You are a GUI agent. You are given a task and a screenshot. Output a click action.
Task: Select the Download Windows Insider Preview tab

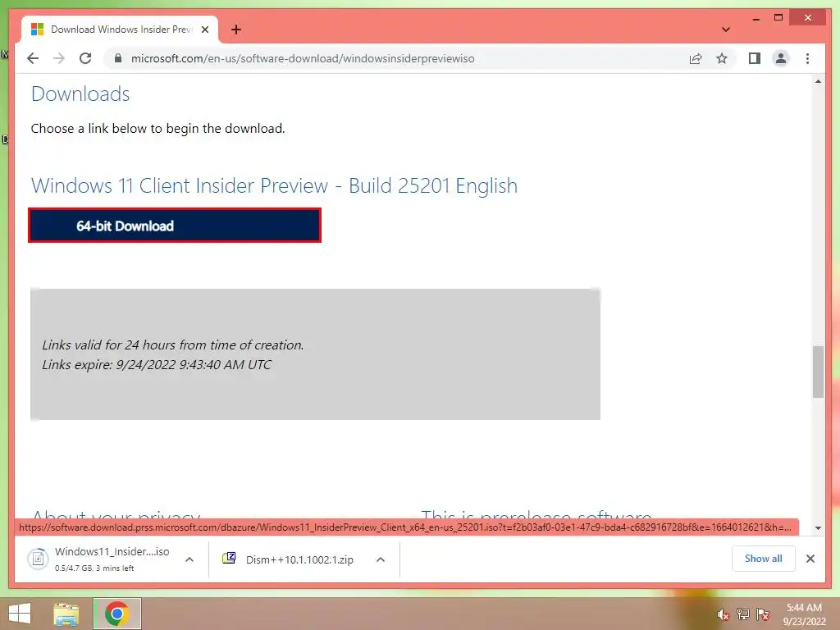[120, 30]
